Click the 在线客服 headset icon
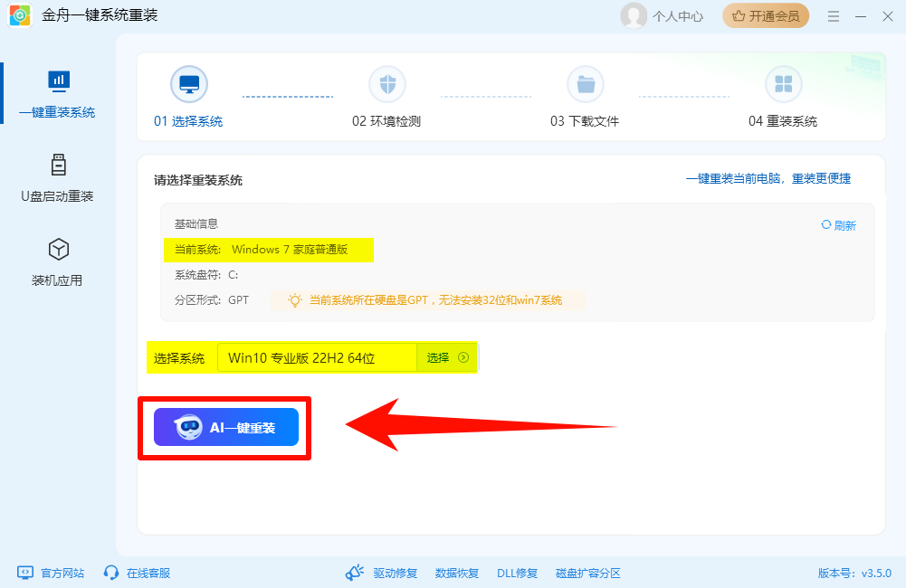The height and width of the screenshot is (588, 906). click(110, 573)
